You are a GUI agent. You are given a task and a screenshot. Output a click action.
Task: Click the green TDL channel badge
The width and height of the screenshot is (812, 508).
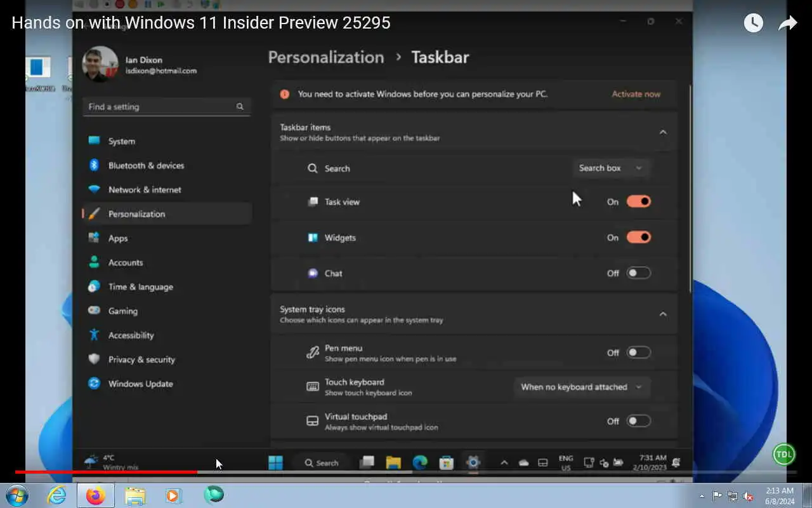(x=784, y=454)
